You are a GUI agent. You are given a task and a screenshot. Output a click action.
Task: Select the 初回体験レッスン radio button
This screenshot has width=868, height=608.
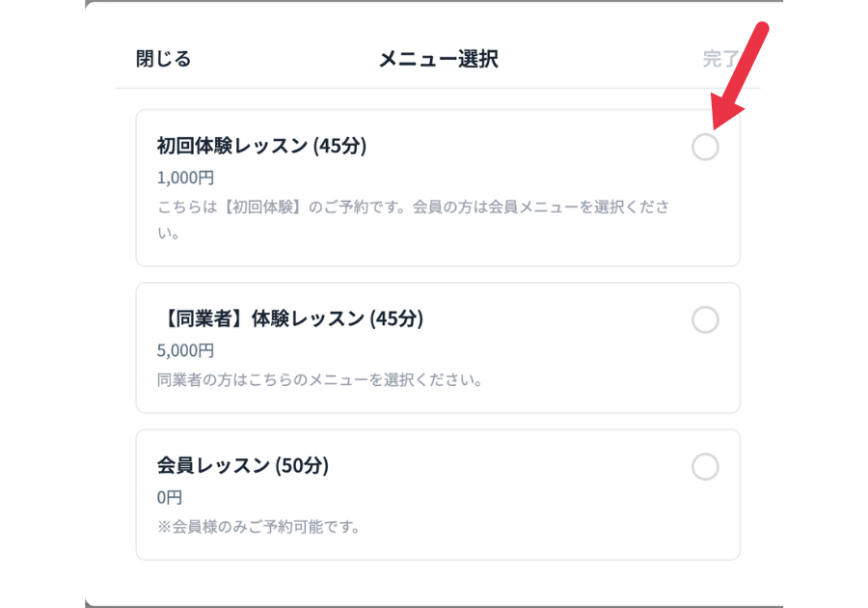coord(705,147)
